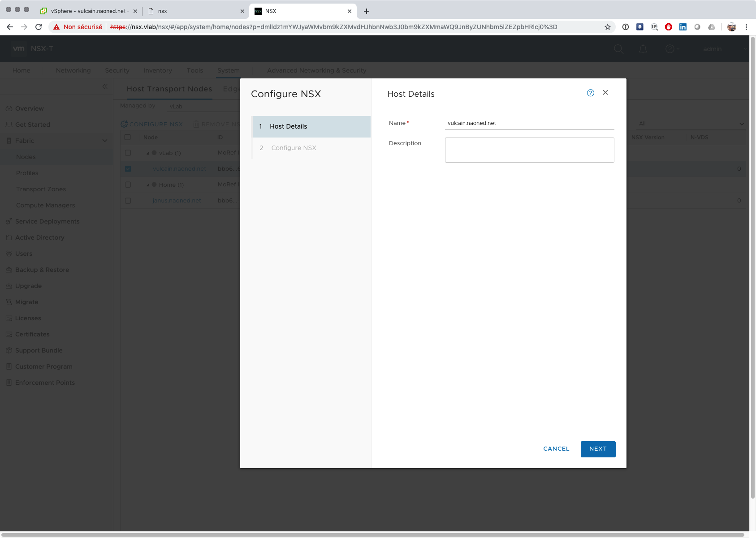Bookmark this page using the star icon
This screenshot has height=538, width=756.
click(x=607, y=27)
